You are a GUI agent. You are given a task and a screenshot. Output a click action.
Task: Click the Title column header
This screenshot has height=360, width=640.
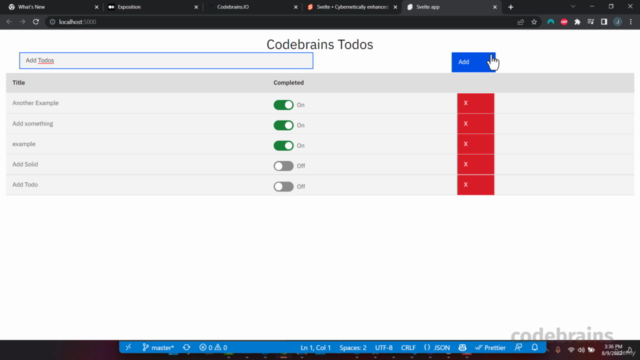coord(19,82)
